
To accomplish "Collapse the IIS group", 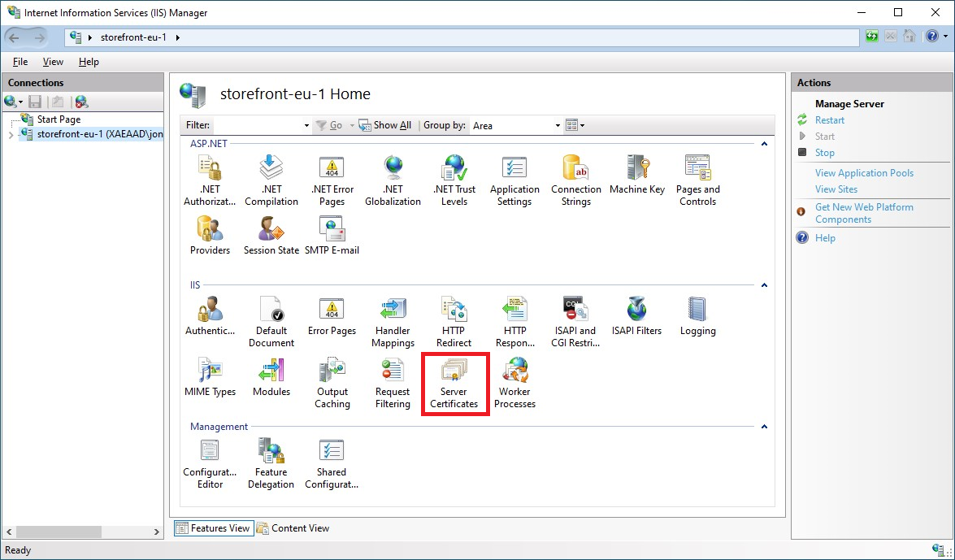I will point(764,285).
